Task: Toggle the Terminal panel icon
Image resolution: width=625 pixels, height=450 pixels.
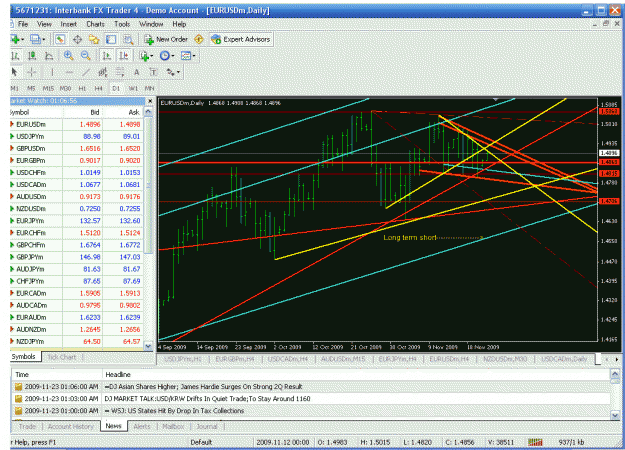Action: (111, 39)
